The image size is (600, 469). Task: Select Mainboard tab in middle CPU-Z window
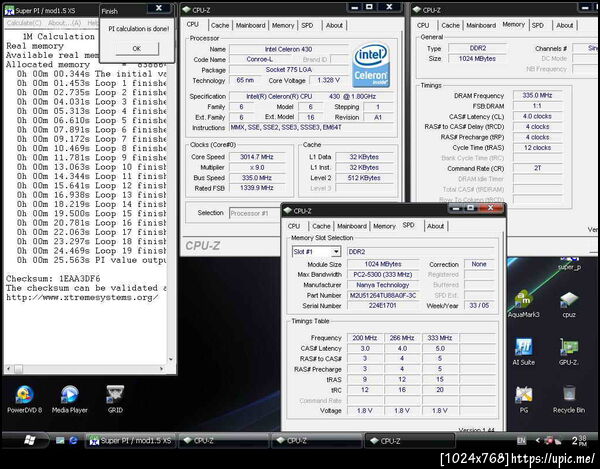point(250,25)
